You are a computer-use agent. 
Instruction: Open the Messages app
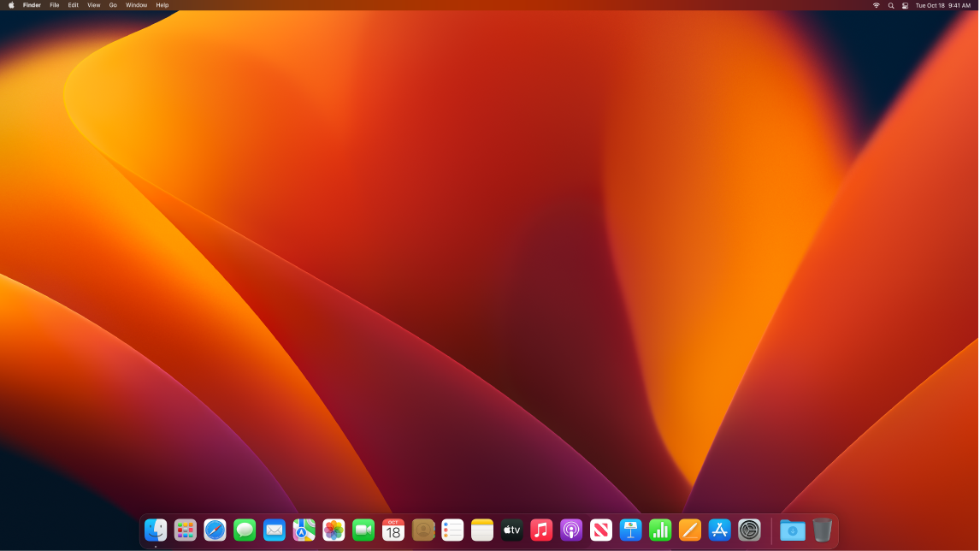[x=244, y=530]
